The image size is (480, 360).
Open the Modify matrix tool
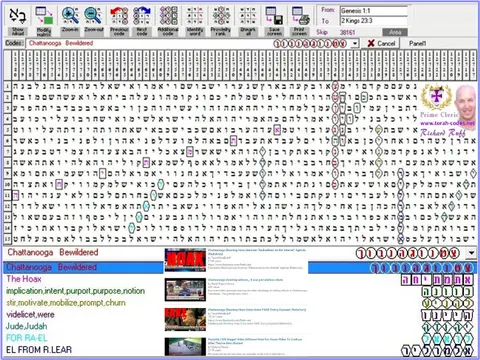click(x=44, y=20)
